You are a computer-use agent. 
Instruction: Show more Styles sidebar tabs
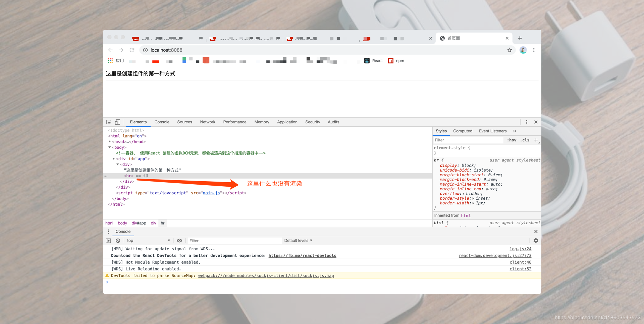click(515, 131)
